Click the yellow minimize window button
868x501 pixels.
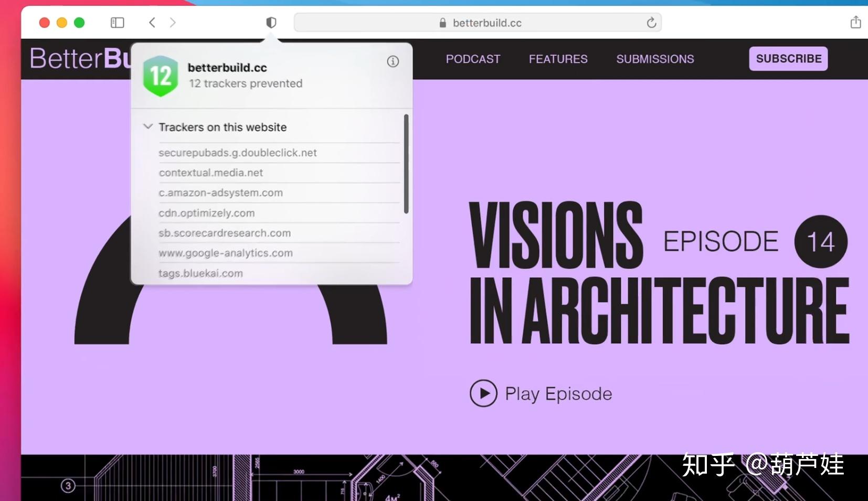pos(62,23)
